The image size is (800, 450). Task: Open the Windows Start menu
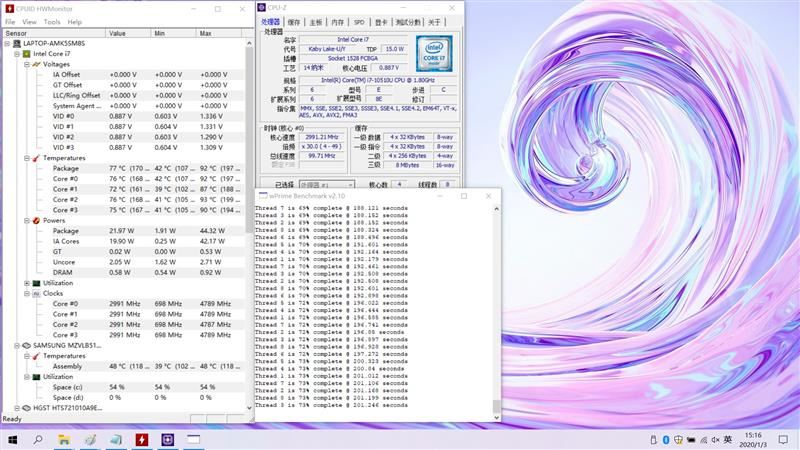point(13,440)
